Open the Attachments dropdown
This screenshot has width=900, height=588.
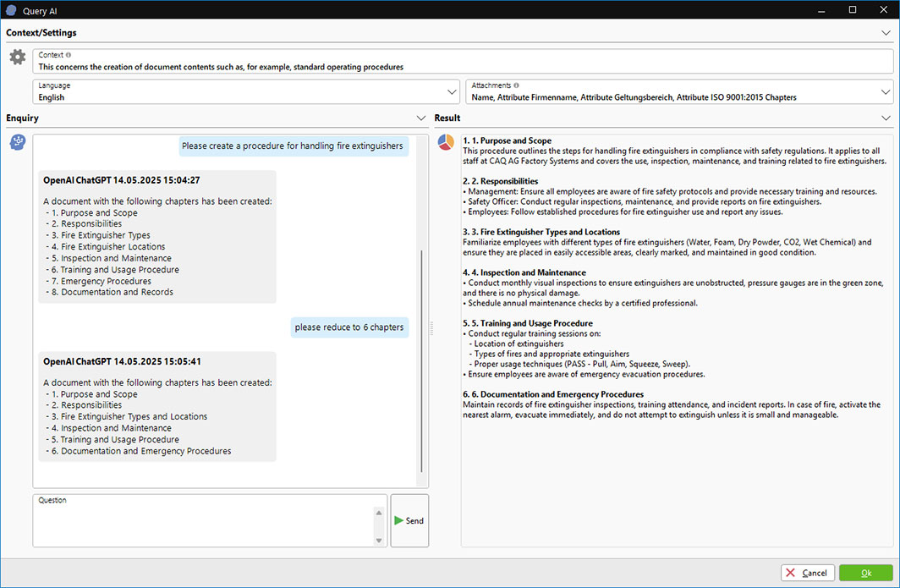(886, 91)
